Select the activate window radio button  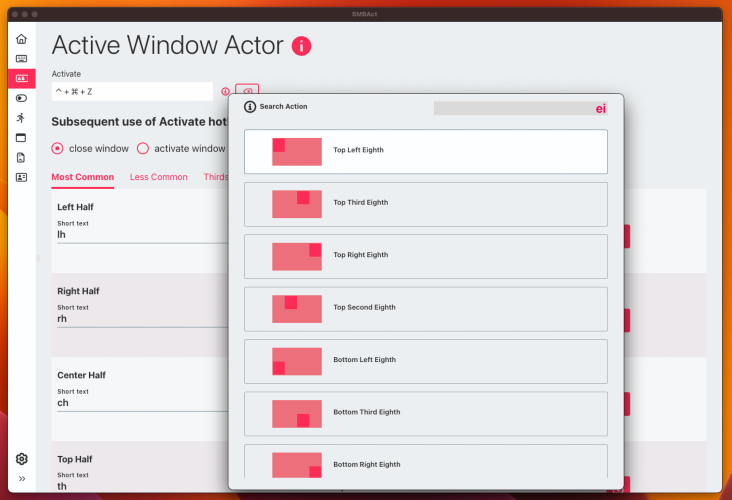(143, 148)
